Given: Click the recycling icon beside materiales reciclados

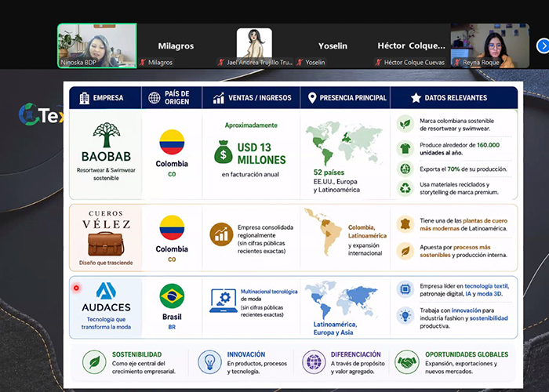Looking at the screenshot, I should pyautogui.click(x=405, y=188).
